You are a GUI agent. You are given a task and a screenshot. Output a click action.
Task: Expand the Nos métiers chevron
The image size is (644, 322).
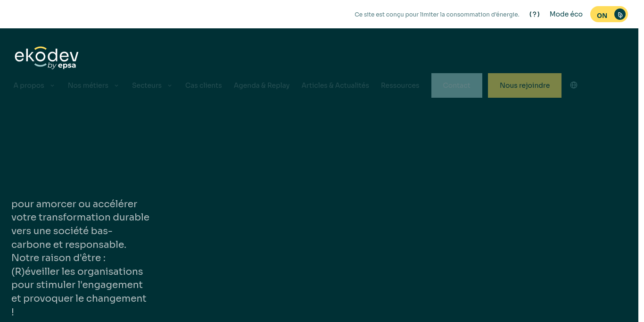click(x=116, y=85)
